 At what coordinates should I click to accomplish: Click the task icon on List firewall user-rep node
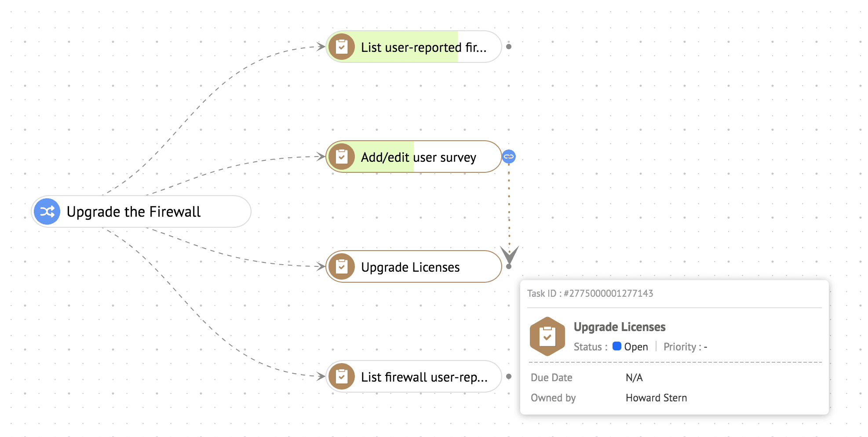(342, 377)
